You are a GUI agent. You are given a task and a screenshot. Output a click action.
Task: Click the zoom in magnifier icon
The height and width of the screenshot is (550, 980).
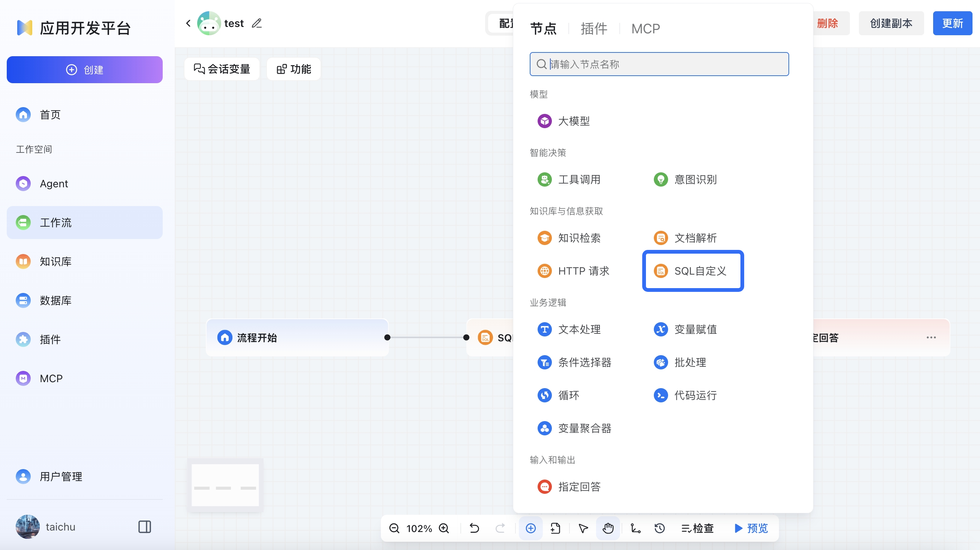(x=444, y=528)
